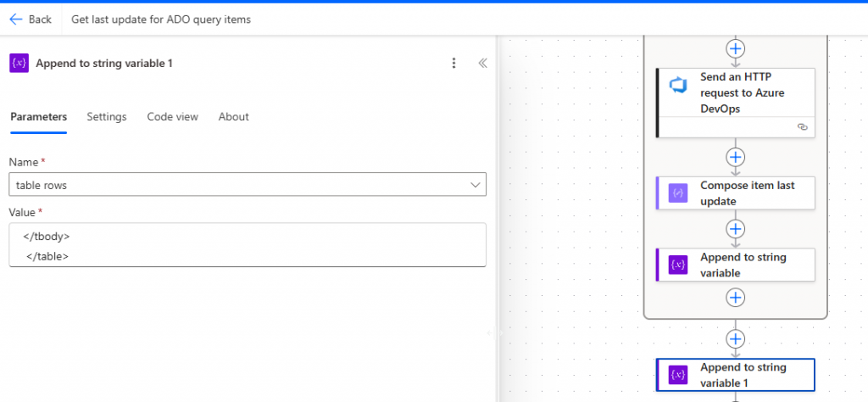The width and height of the screenshot is (868, 402).
Task: Open the three-dot more options menu
Action: click(454, 63)
